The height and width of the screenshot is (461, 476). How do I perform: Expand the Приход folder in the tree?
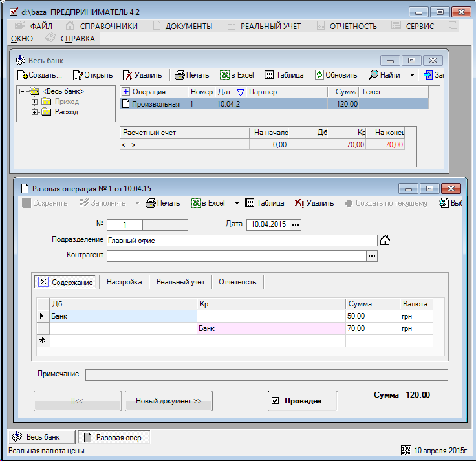(x=35, y=102)
